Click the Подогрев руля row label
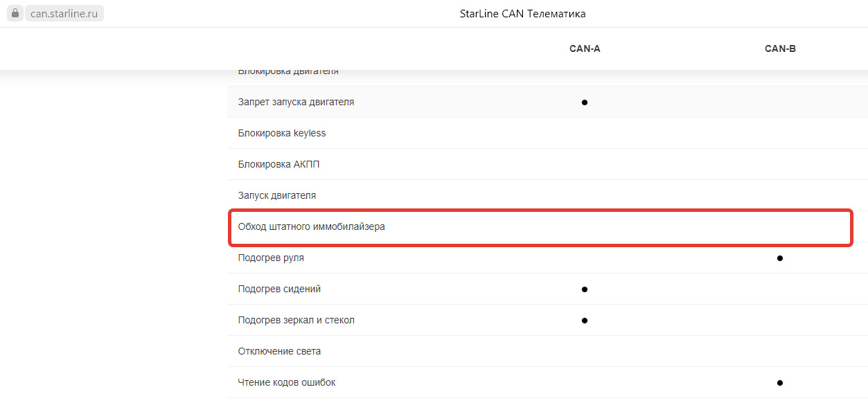Viewport: 868px width, 412px height. pyautogui.click(x=271, y=258)
